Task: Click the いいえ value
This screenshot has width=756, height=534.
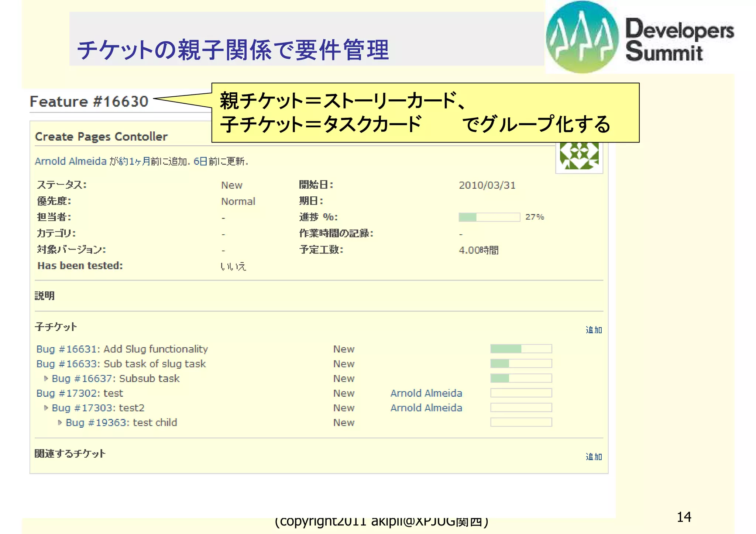Action: 233,266
